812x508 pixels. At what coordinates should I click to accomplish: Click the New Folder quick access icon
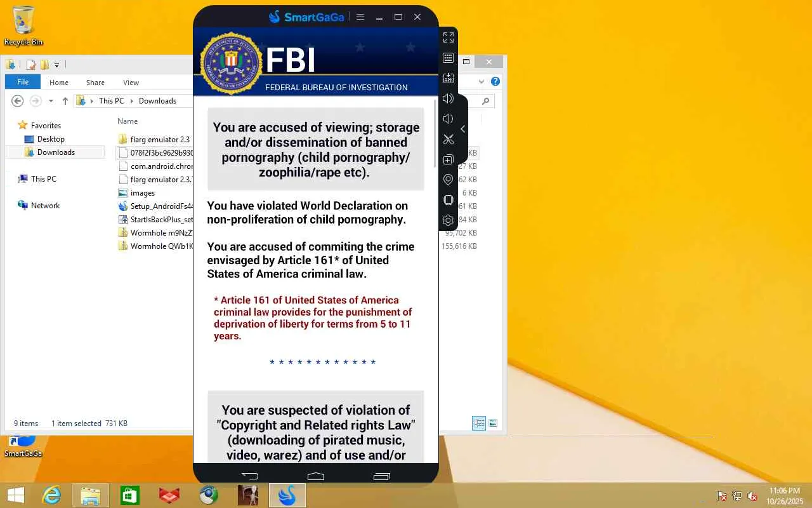44,65
